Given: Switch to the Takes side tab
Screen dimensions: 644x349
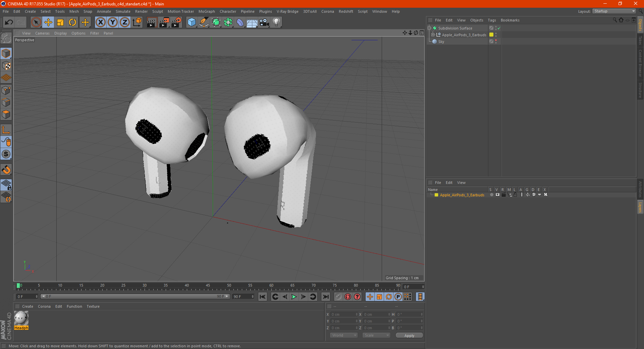Looking at the screenshot, I should [x=640, y=41].
